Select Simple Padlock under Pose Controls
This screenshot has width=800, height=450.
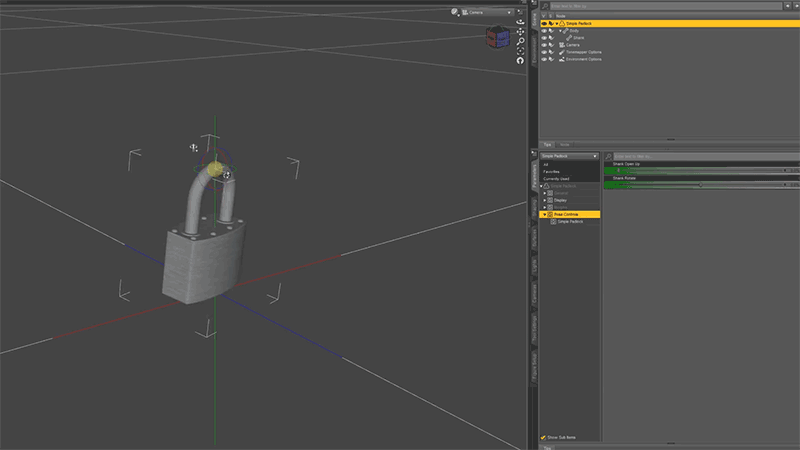(570, 222)
